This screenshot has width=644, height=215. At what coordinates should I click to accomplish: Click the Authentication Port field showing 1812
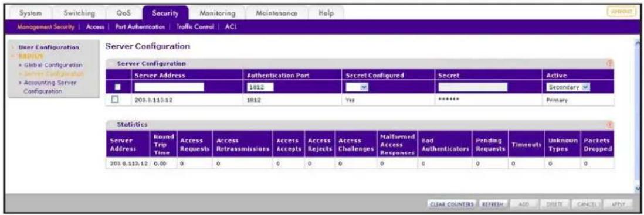pos(260,87)
